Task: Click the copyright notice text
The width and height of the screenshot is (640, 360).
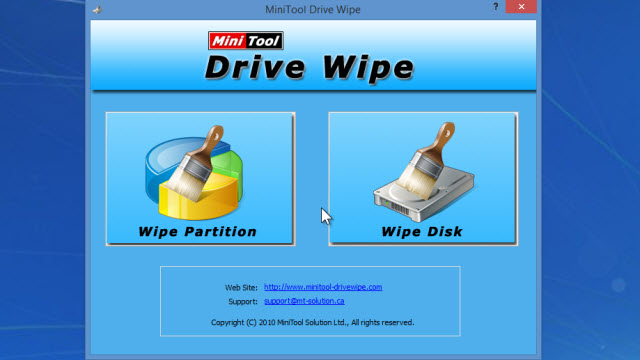Action: [312, 322]
